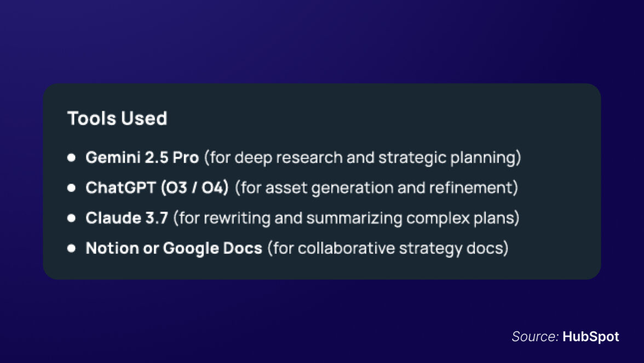
Task: Click the bold "Gemini 2.5 Pro" text
Action: click(142, 158)
